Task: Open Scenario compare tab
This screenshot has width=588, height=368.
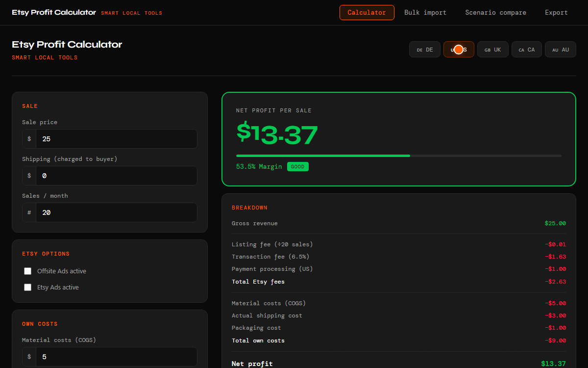Action: tap(495, 13)
